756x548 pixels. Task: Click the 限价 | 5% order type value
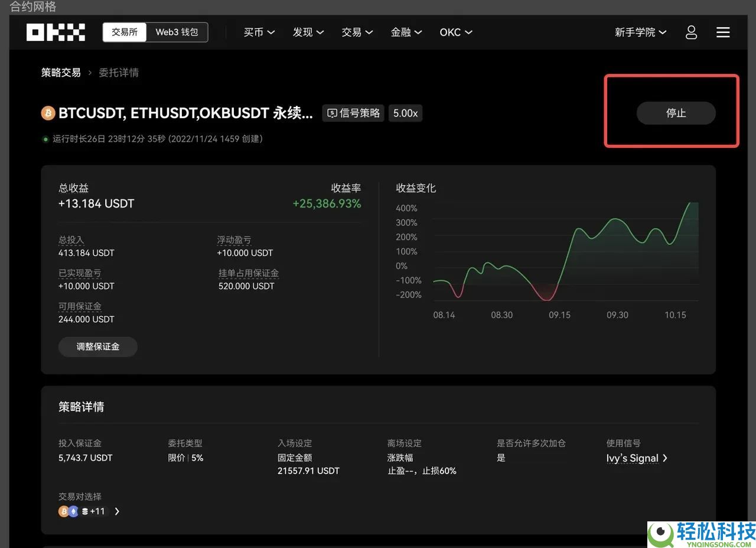point(185,458)
